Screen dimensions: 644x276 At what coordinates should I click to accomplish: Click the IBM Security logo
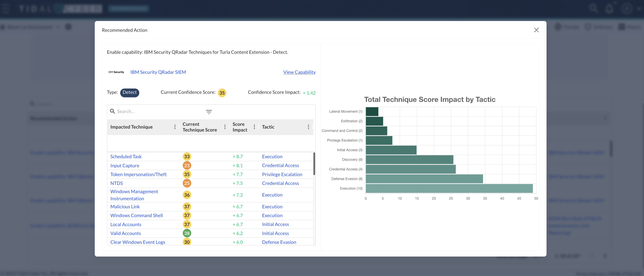pyautogui.click(x=116, y=72)
